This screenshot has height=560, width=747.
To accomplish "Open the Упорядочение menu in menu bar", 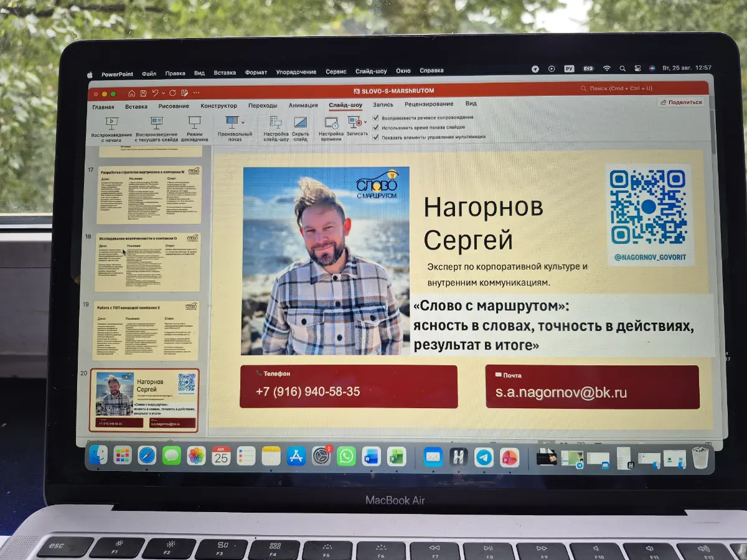I will [296, 72].
